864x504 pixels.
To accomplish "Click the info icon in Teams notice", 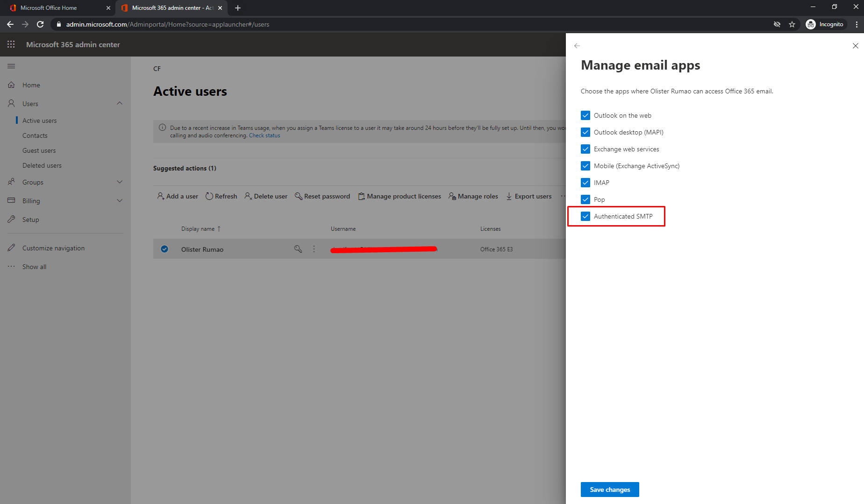I will point(163,128).
